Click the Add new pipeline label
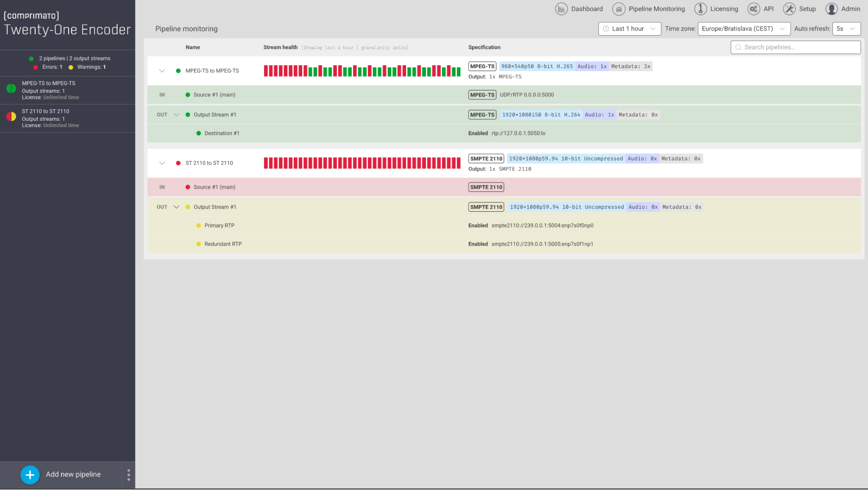 coord(73,474)
